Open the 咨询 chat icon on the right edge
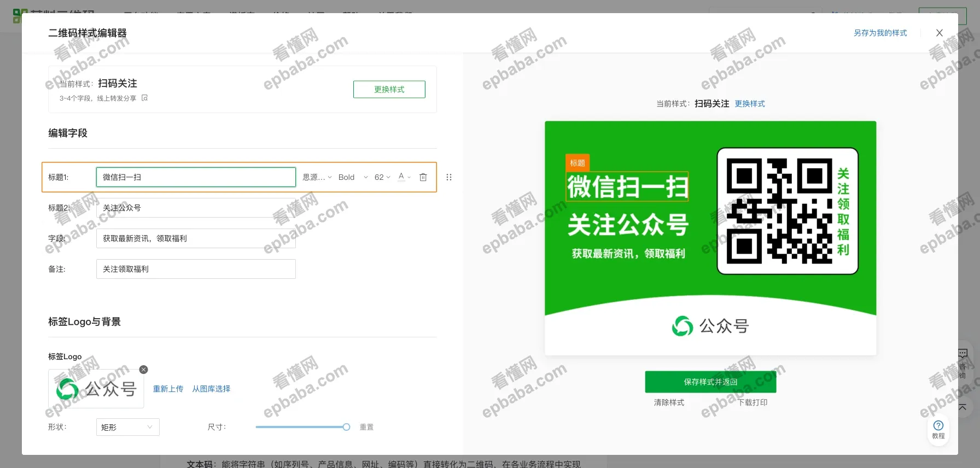 962,363
